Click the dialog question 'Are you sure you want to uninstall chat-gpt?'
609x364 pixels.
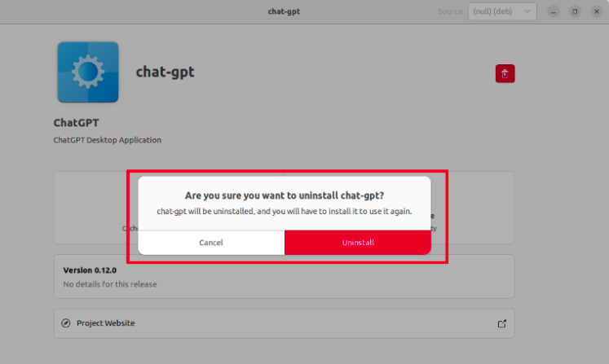point(285,195)
